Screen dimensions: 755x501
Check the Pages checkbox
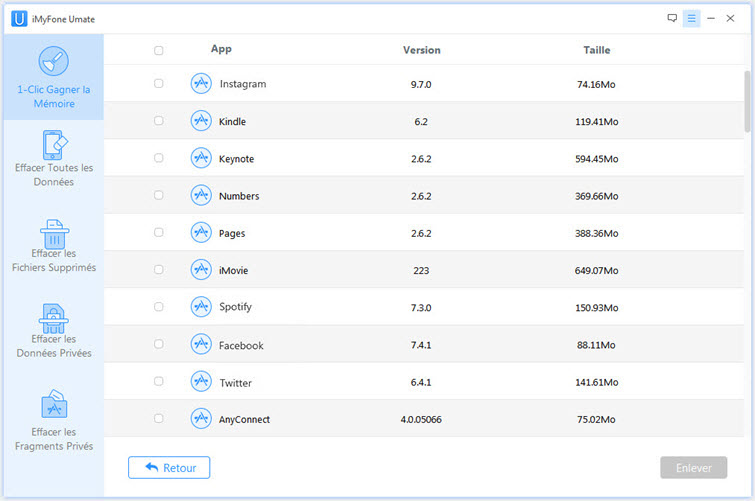[x=158, y=232]
